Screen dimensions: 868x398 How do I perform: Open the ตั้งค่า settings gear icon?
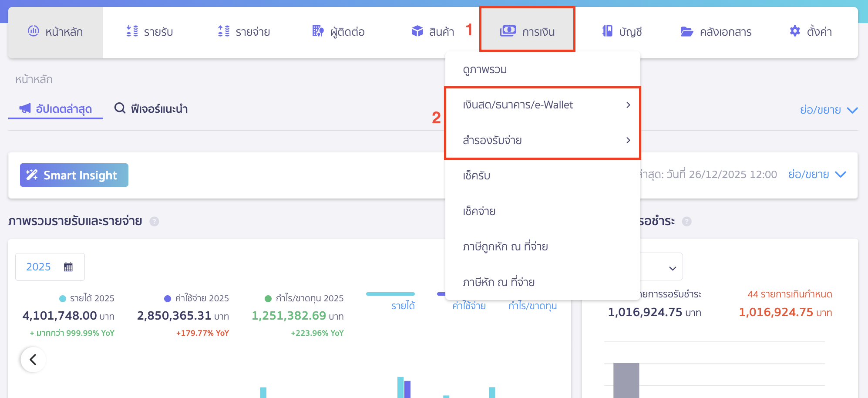pos(794,31)
